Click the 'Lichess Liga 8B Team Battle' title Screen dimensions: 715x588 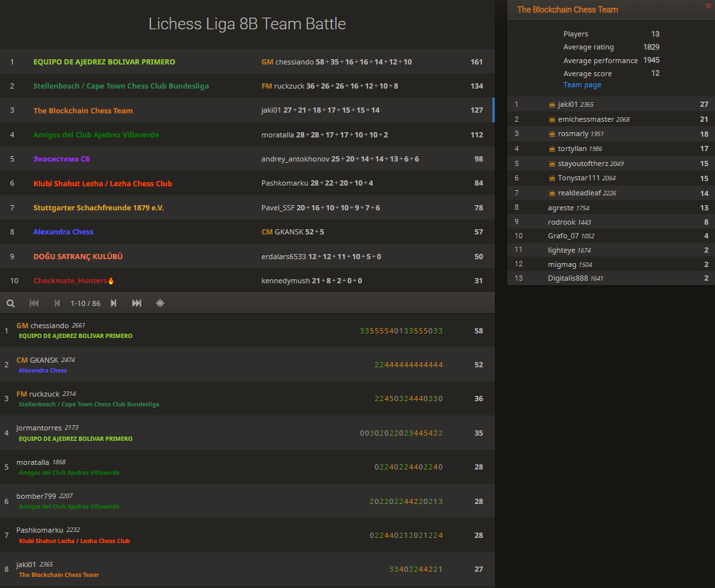(x=247, y=23)
